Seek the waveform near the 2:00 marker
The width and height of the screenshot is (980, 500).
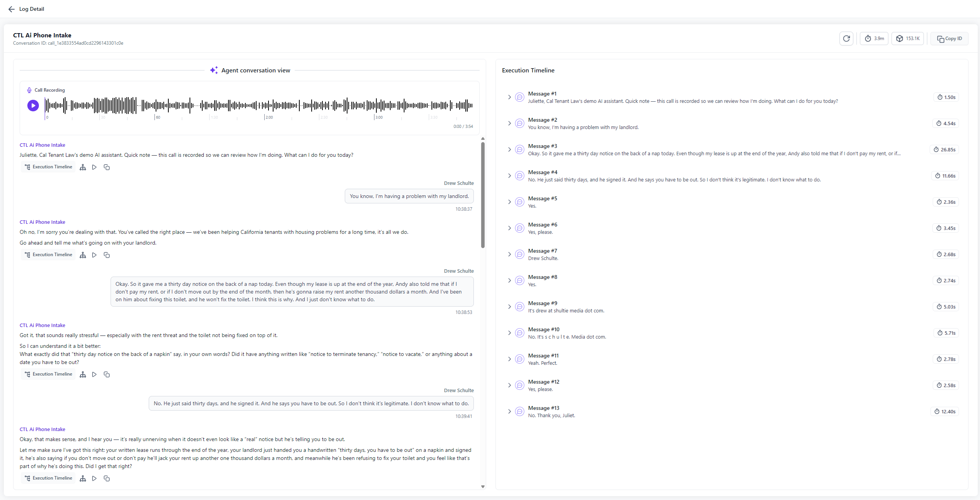(265, 106)
